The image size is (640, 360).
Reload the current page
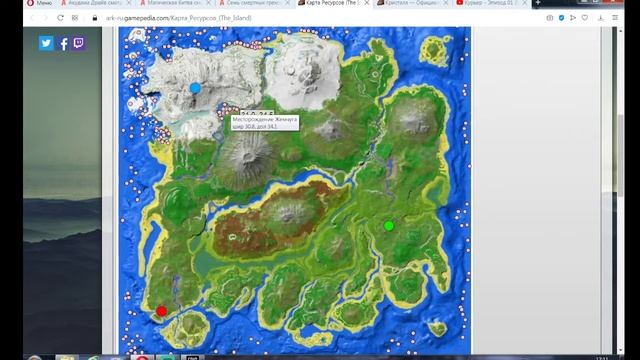[x=60, y=18]
